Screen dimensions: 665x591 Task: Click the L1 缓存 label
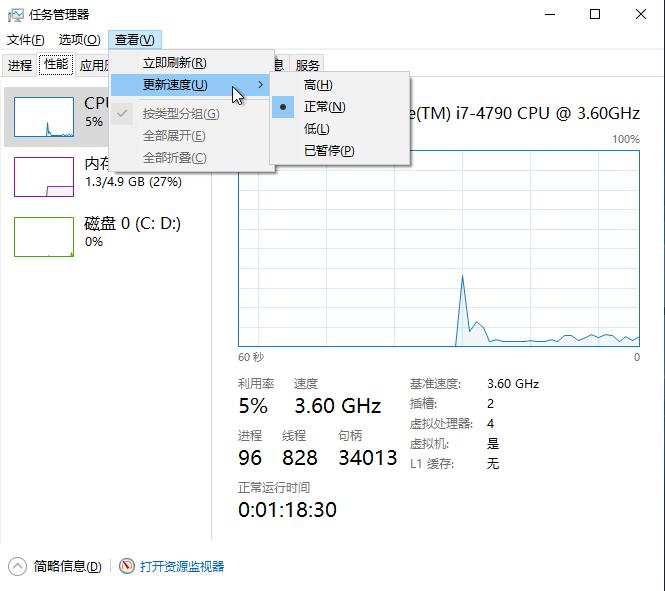(x=432, y=464)
